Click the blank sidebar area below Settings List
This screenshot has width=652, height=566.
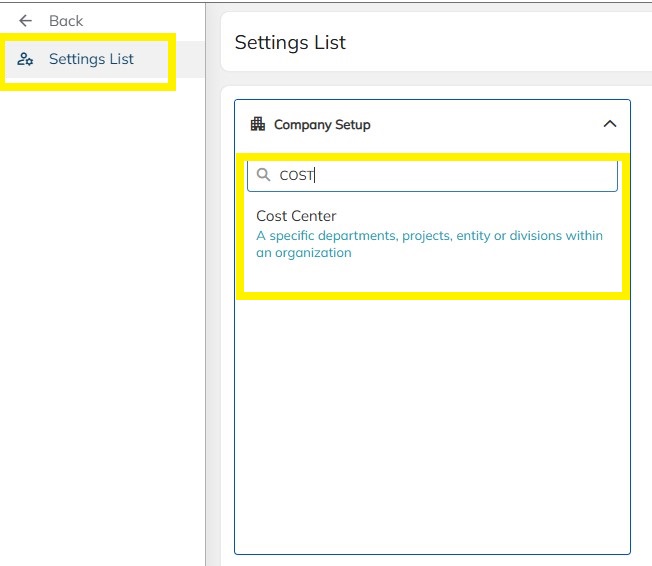coord(100,300)
